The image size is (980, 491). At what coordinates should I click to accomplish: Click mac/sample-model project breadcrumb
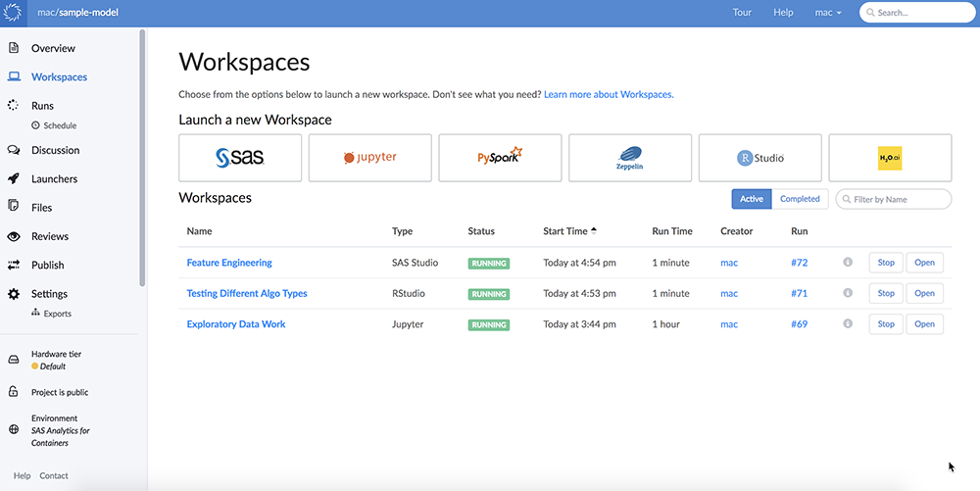(x=77, y=13)
